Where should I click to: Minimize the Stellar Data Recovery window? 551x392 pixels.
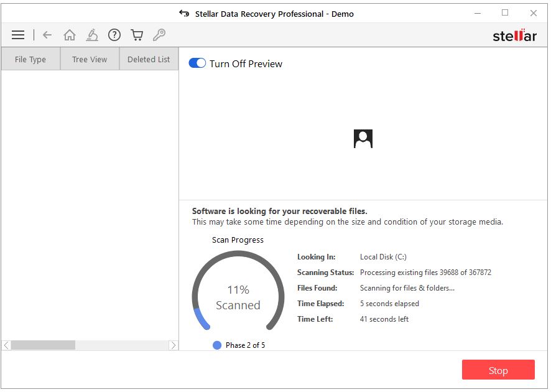(477, 13)
